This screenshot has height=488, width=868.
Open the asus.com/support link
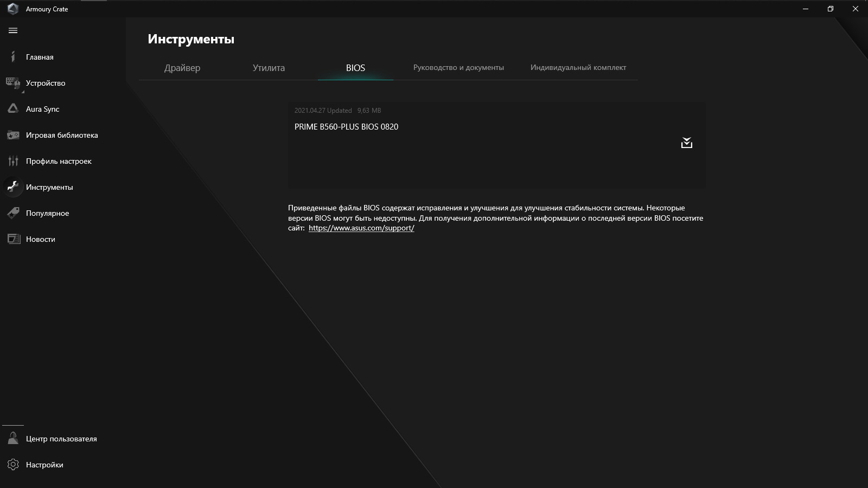[x=361, y=228]
